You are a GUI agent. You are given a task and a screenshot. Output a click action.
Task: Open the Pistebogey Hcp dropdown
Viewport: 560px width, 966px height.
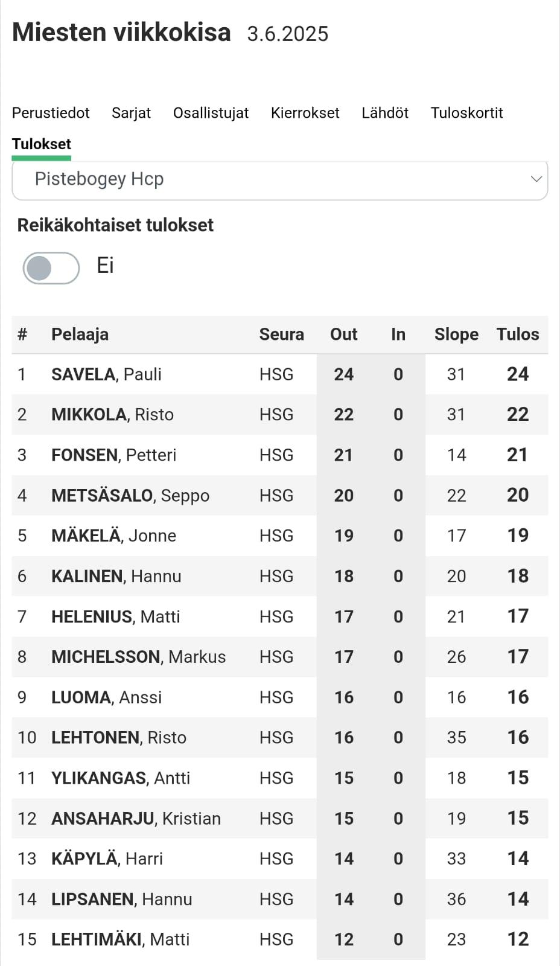point(280,179)
